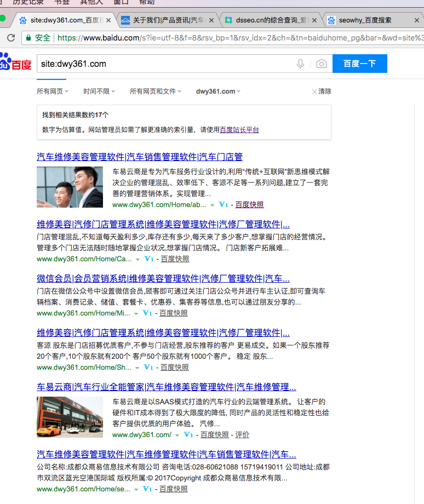
Task: Open the '时间不限' time filter dropdown
Action: pos(99,91)
